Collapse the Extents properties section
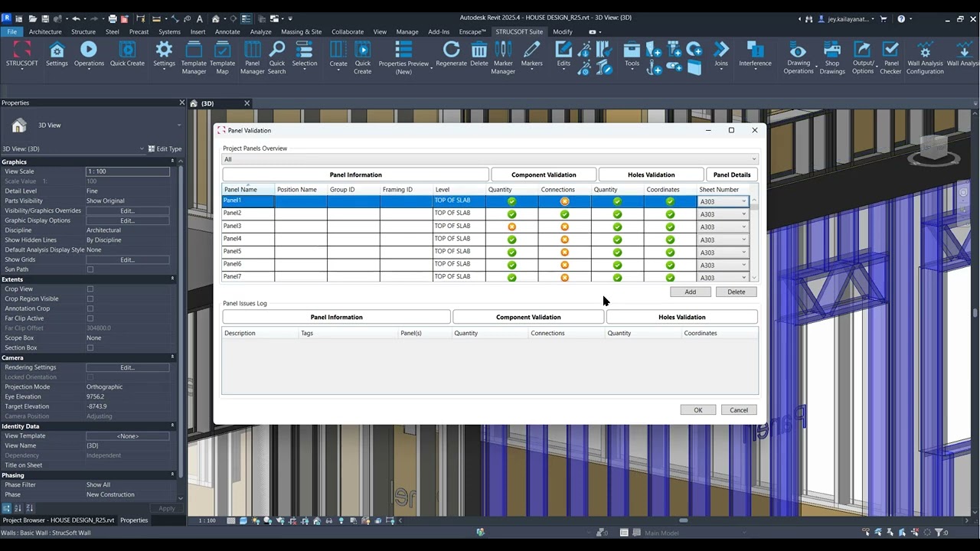This screenshot has width=980, height=551. 172,279
